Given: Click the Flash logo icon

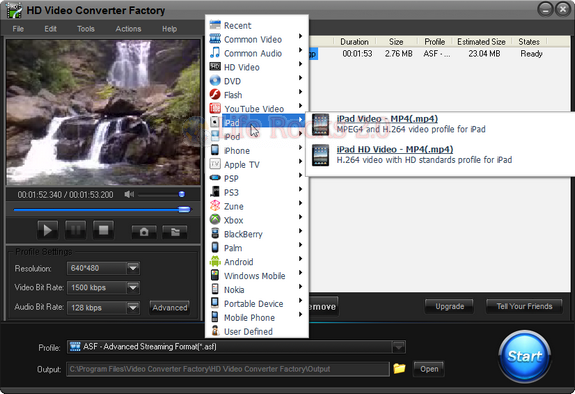Looking at the screenshot, I should coord(215,94).
